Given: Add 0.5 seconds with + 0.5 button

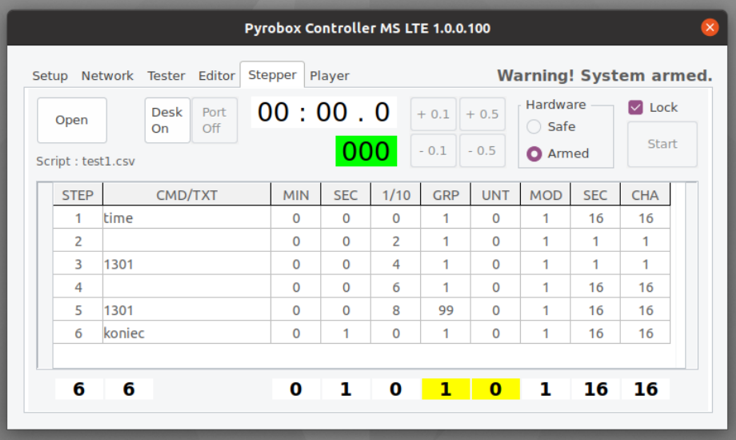Looking at the screenshot, I should pyautogui.click(x=483, y=114).
